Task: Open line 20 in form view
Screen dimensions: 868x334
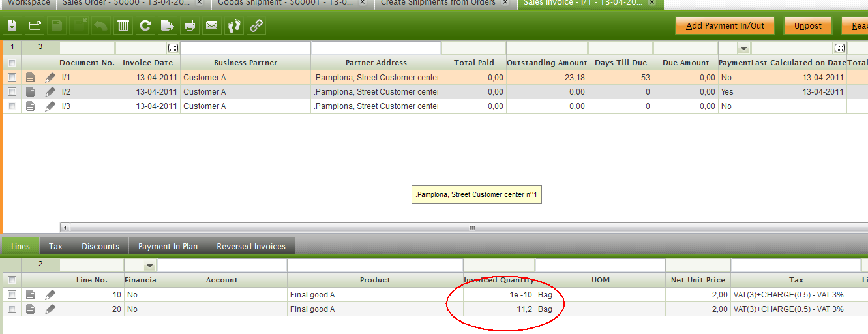Action: 30,309
